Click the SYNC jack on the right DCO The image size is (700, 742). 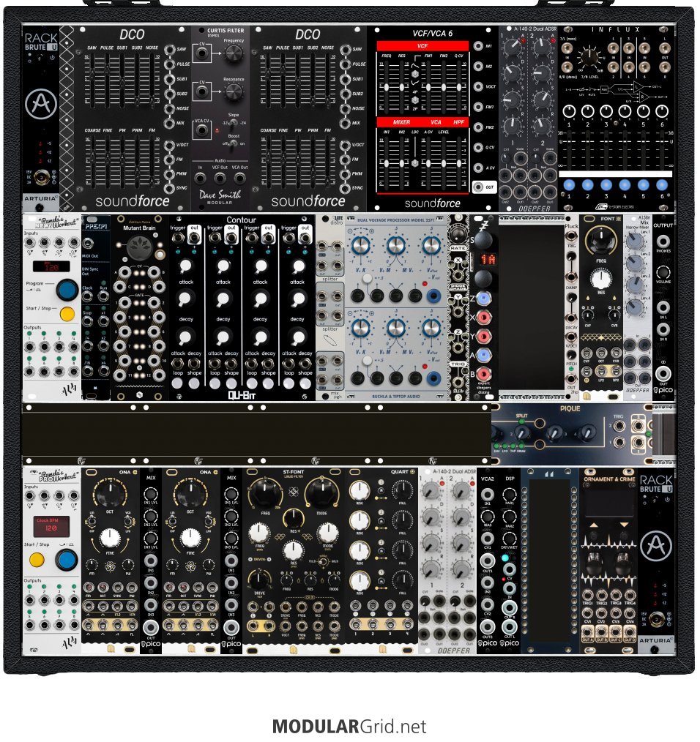click(346, 188)
